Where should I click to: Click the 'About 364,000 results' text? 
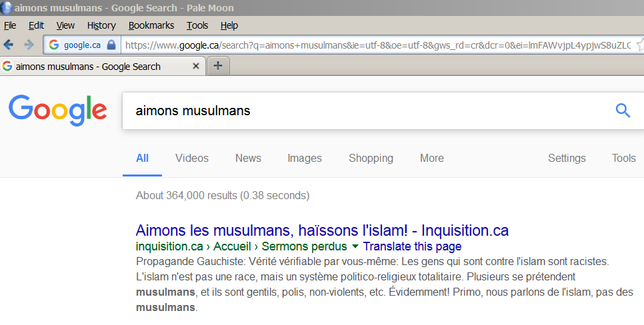coord(223,195)
